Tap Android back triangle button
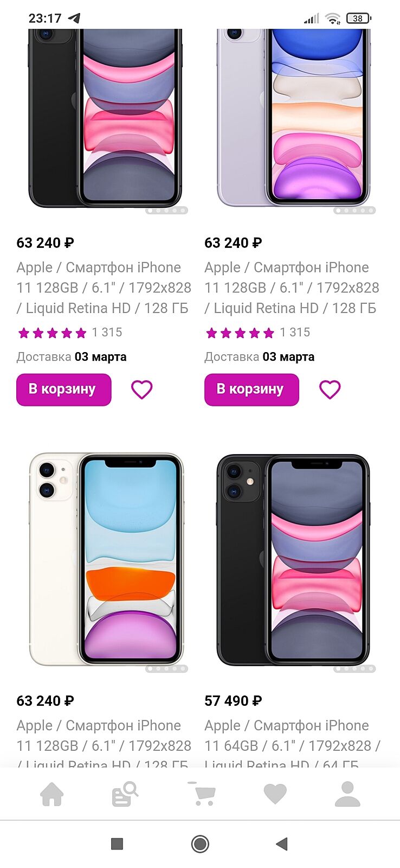This screenshot has width=400, height=868. (x=281, y=844)
